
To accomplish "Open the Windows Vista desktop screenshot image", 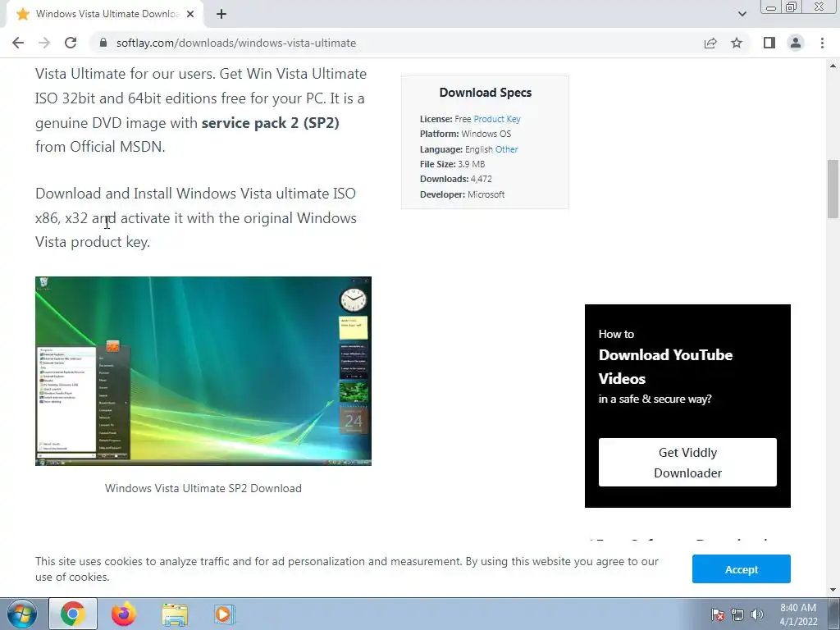I will tap(203, 371).
